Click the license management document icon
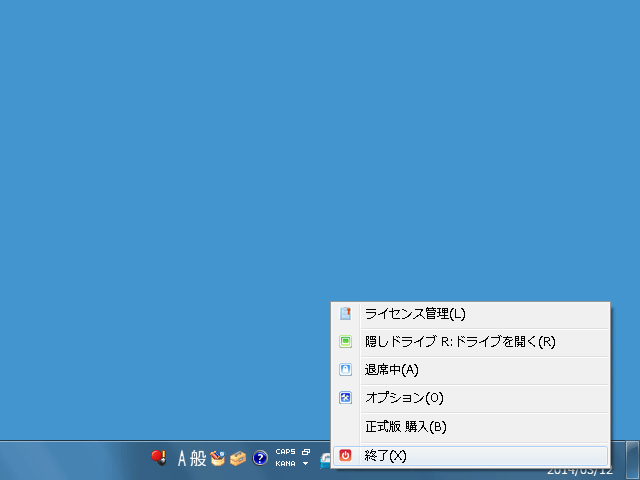 pyautogui.click(x=346, y=313)
